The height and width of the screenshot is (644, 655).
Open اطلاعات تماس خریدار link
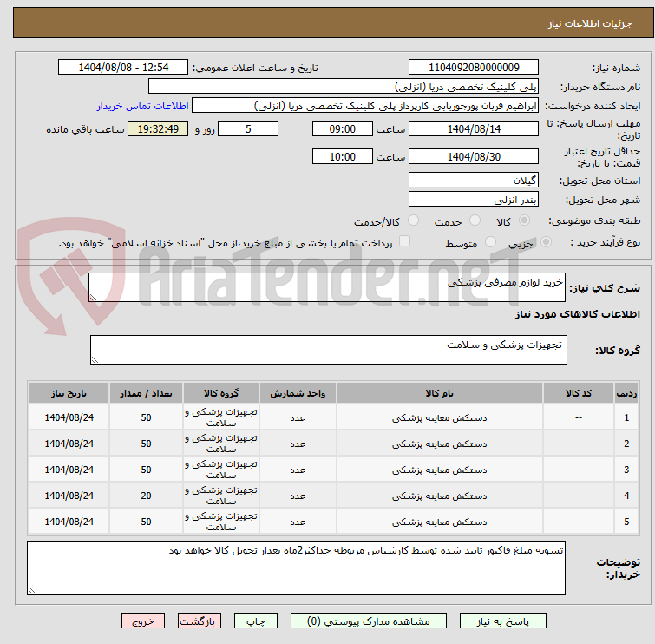[143, 106]
